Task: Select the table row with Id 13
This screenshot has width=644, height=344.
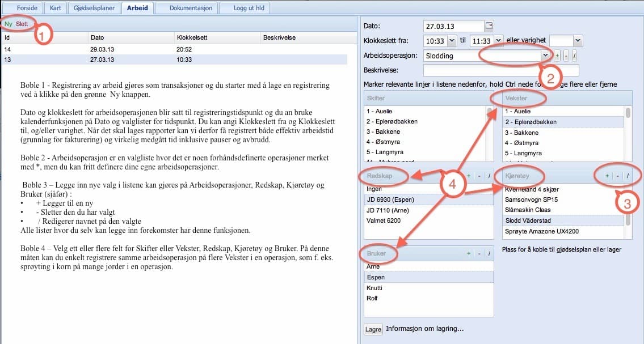Action: 174,60
